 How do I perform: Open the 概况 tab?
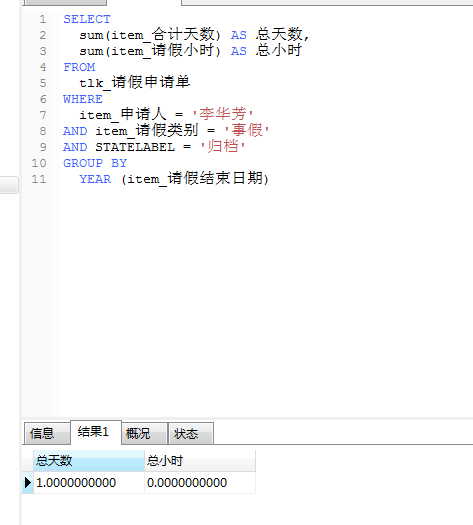[144, 433]
